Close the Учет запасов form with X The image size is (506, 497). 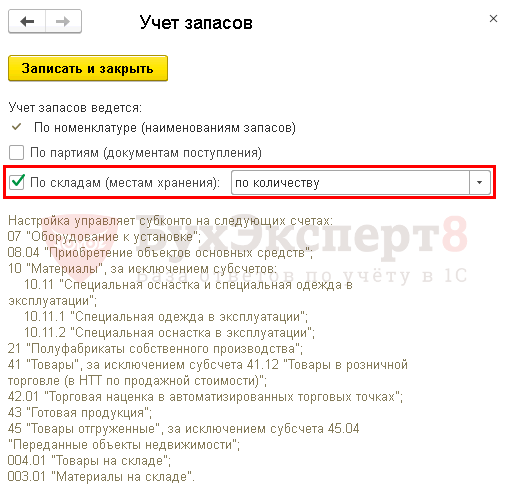pyautogui.click(x=493, y=19)
